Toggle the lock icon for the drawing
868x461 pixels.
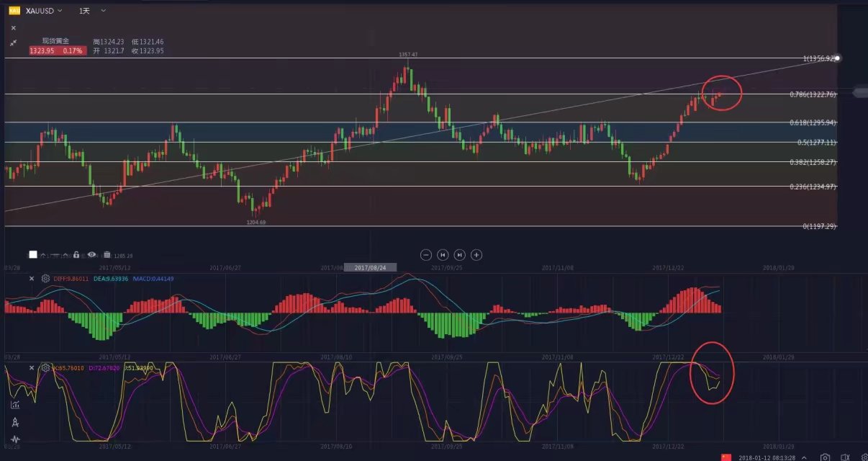point(76,254)
